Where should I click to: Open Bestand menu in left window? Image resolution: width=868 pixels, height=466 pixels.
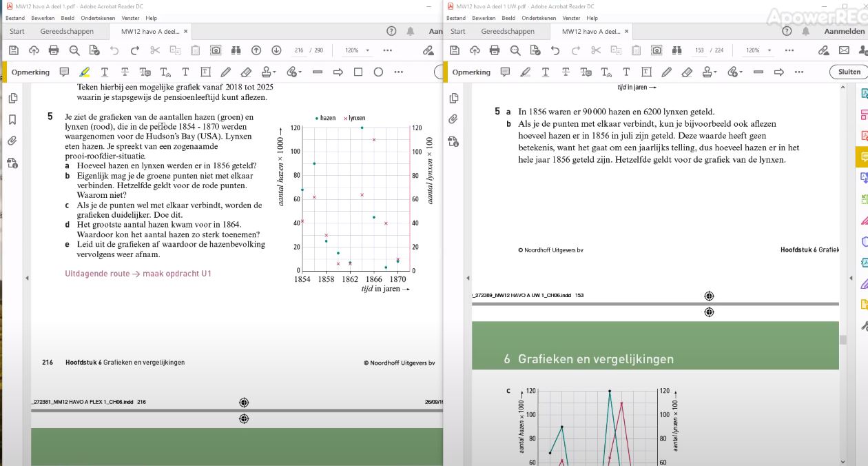coord(15,18)
